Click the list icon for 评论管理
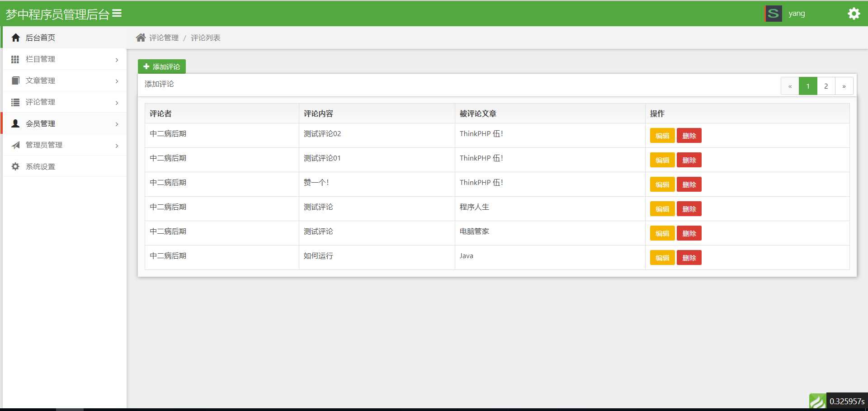 click(x=15, y=102)
